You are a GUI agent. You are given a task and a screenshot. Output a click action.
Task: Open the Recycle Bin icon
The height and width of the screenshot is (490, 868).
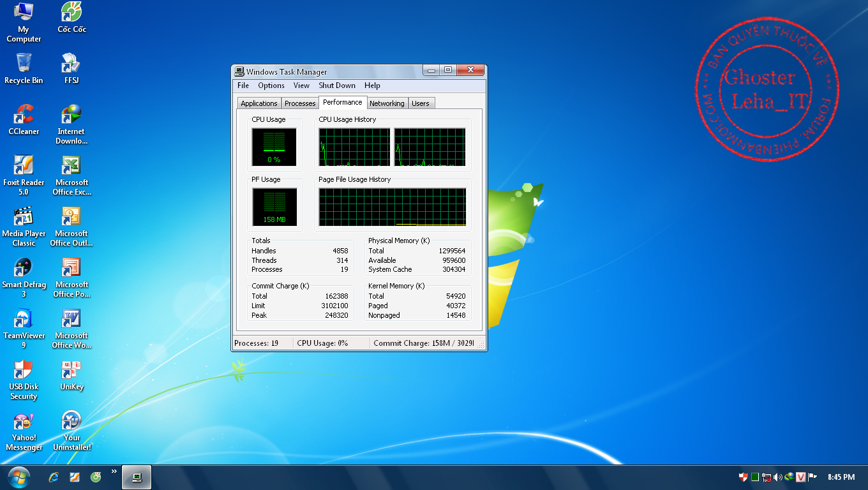(x=24, y=64)
